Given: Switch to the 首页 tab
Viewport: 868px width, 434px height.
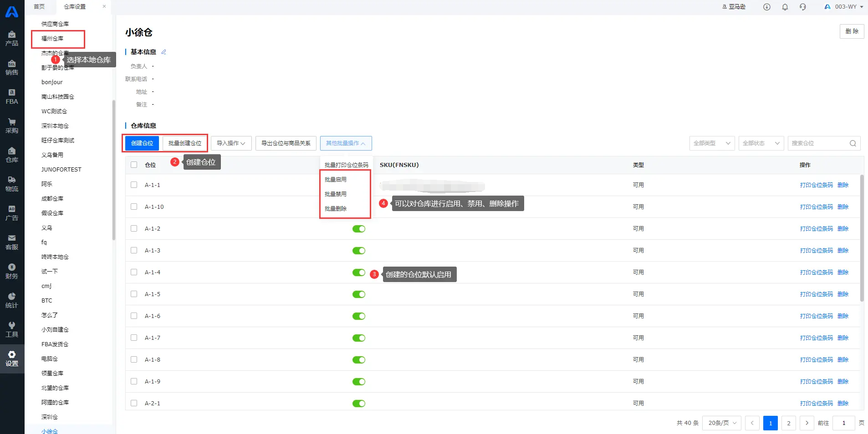Looking at the screenshot, I should (40, 6).
